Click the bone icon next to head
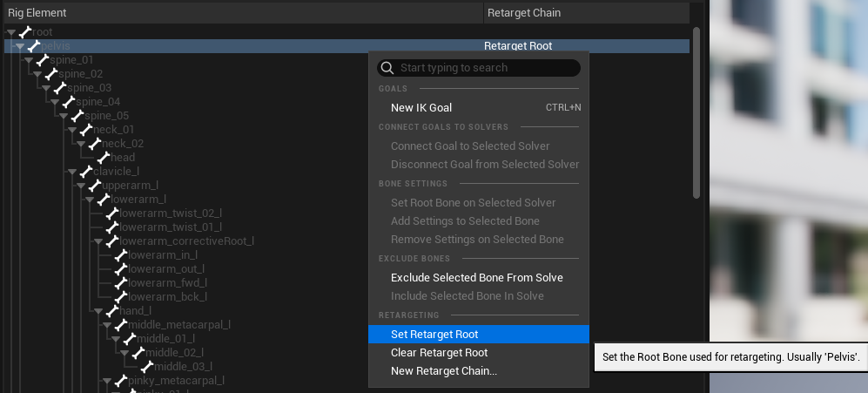Image resolution: width=868 pixels, height=393 pixels. tap(103, 158)
